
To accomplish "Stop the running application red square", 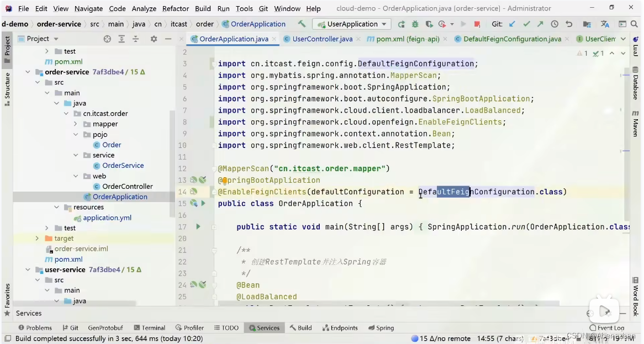I will tap(477, 24).
